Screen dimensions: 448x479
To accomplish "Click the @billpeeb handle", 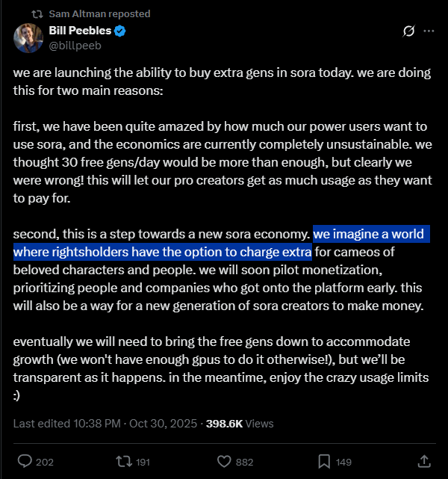I will click(74, 46).
